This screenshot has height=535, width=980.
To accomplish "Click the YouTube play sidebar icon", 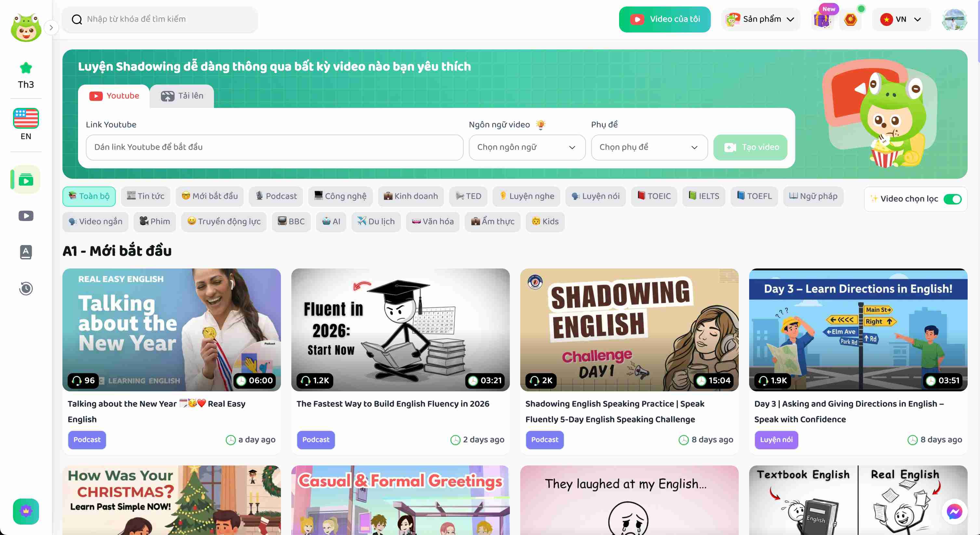I will (26, 216).
